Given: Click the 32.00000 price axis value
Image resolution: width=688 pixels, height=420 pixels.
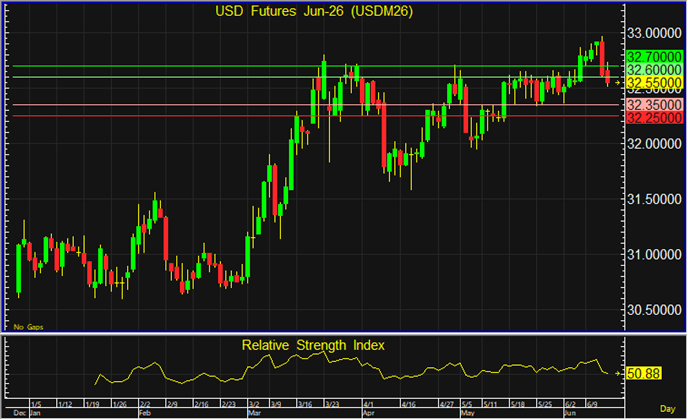Looking at the screenshot, I should [x=654, y=144].
